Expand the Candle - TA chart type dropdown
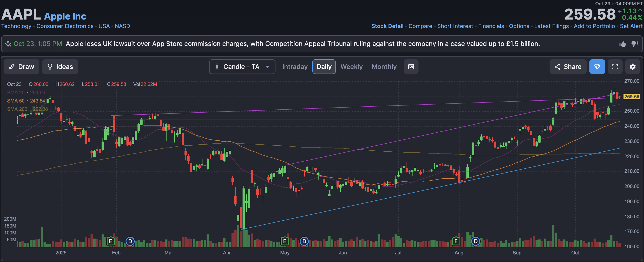644x262 pixels. [242, 67]
